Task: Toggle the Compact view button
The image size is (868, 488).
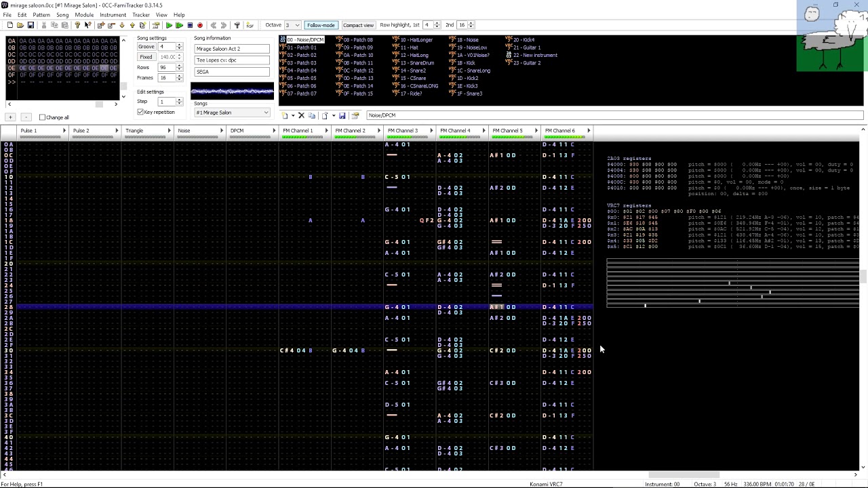Action: [x=358, y=25]
